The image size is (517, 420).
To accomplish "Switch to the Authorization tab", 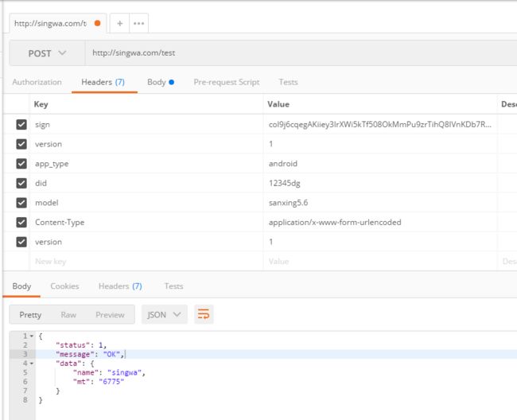I will point(37,82).
